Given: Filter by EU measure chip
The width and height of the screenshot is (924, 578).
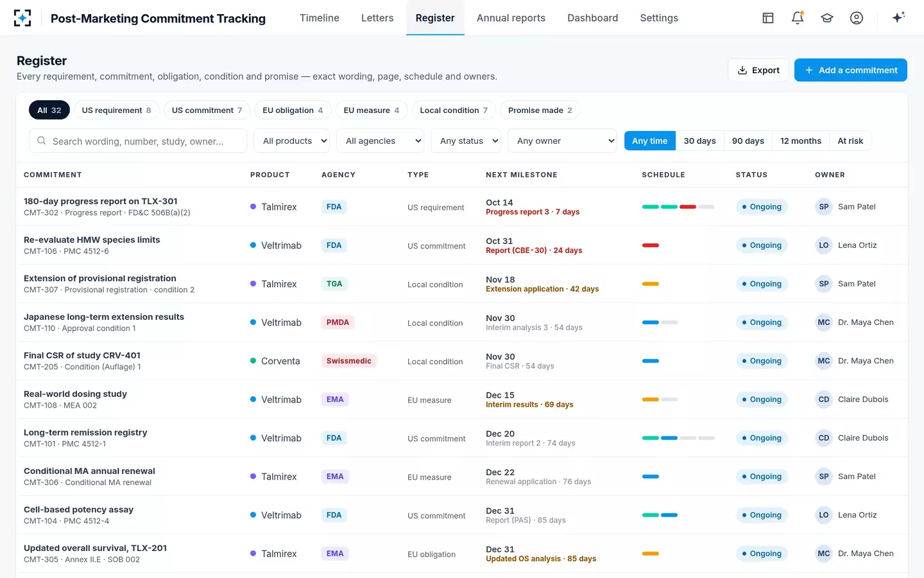Looking at the screenshot, I should pyautogui.click(x=372, y=110).
